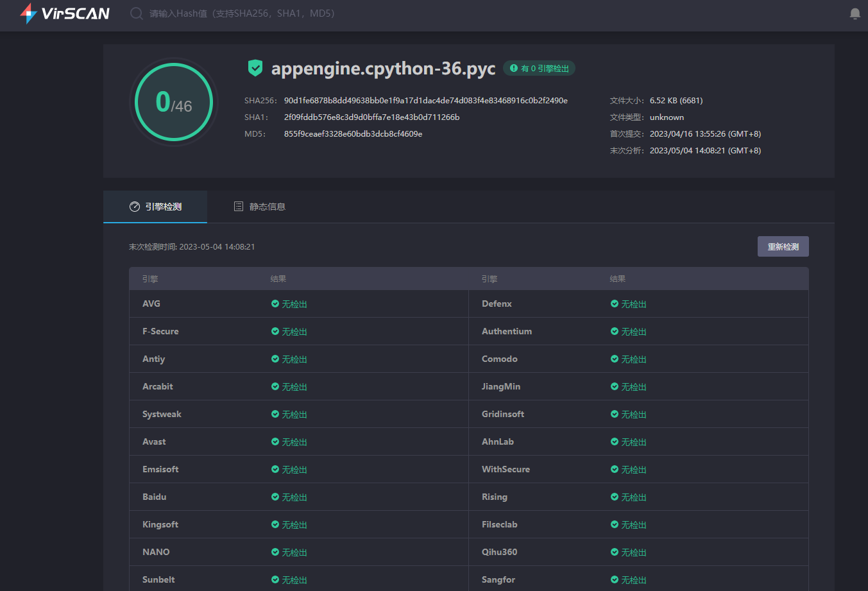Click the VirSCAN logo
Viewport: 868px width, 591px height.
pos(65,13)
